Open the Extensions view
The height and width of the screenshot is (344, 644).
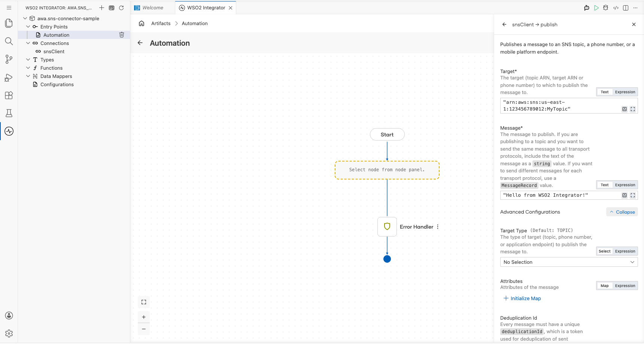[9, 95]
